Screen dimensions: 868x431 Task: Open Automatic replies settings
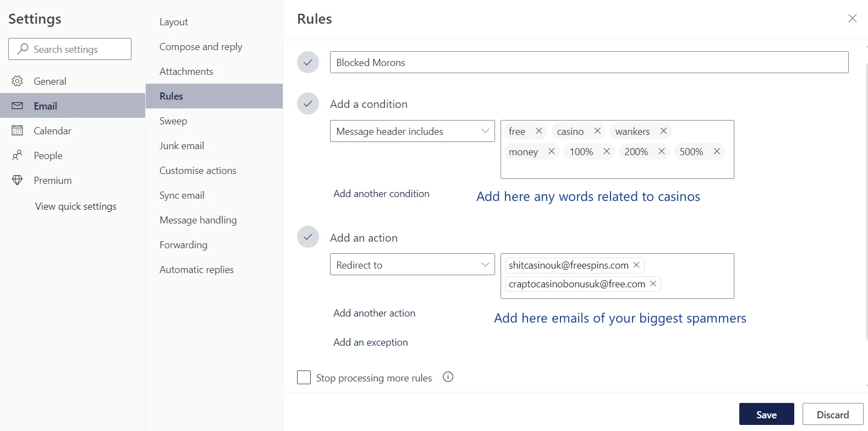click(x=215, y=270)
